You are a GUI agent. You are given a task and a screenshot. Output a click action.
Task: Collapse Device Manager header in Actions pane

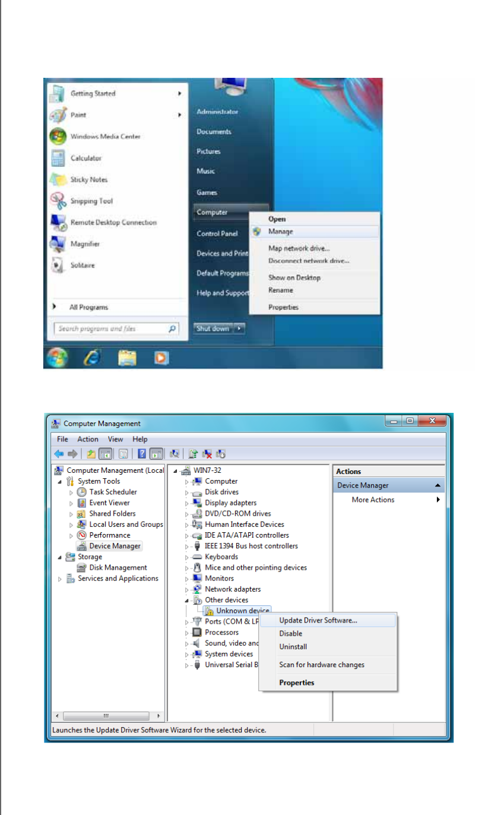coord(438,485)
